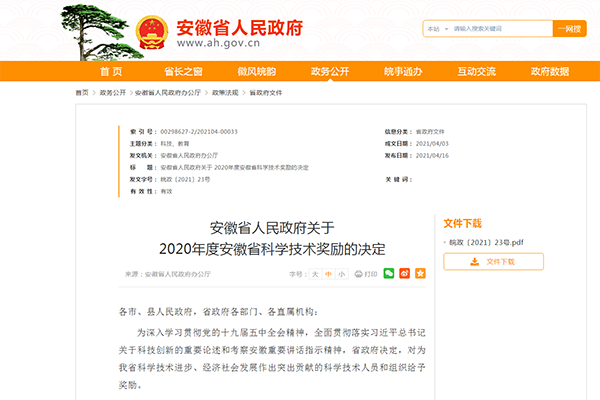Open the 政务公开 navigation tab
The width and height of the screenshot is (600, 400).
(x=330, y=72)
